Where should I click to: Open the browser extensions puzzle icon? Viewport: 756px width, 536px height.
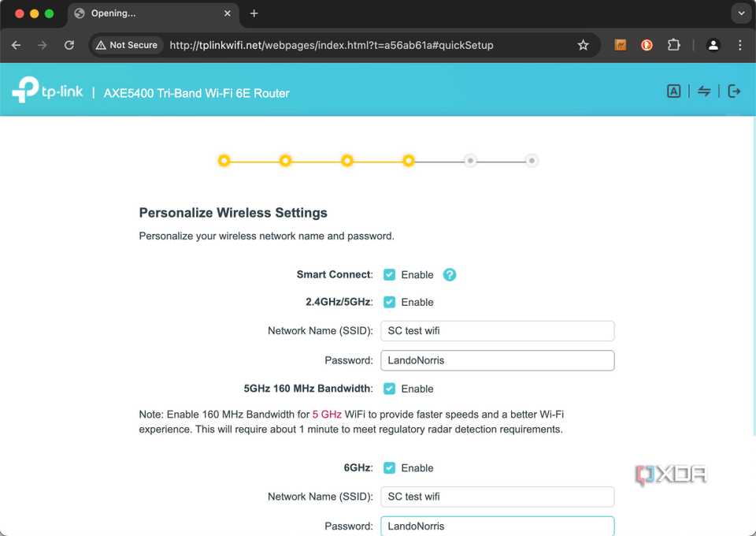pos(673,45)
